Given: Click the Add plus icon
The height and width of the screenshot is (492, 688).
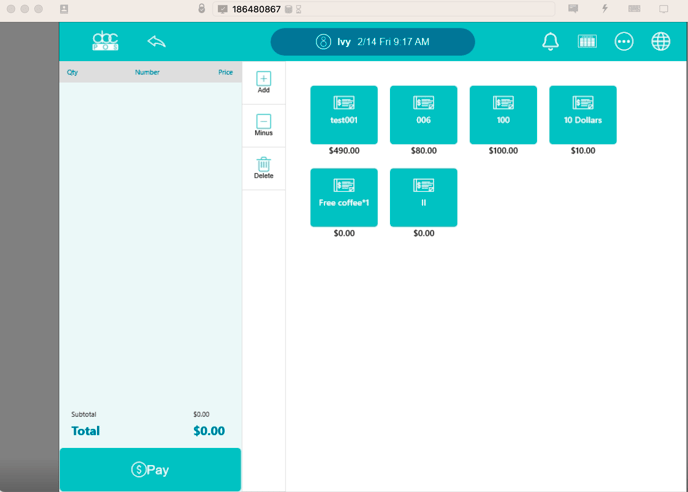Looking at the screenshot, I should [x=264, y=82].
